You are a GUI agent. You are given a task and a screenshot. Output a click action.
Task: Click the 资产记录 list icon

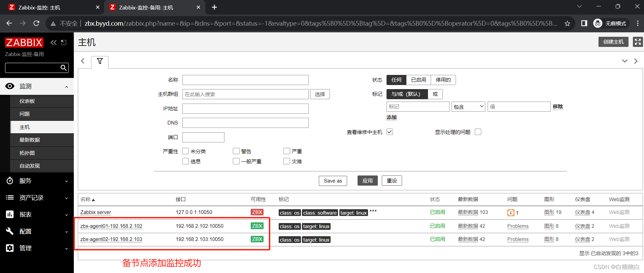click(10, 197)
